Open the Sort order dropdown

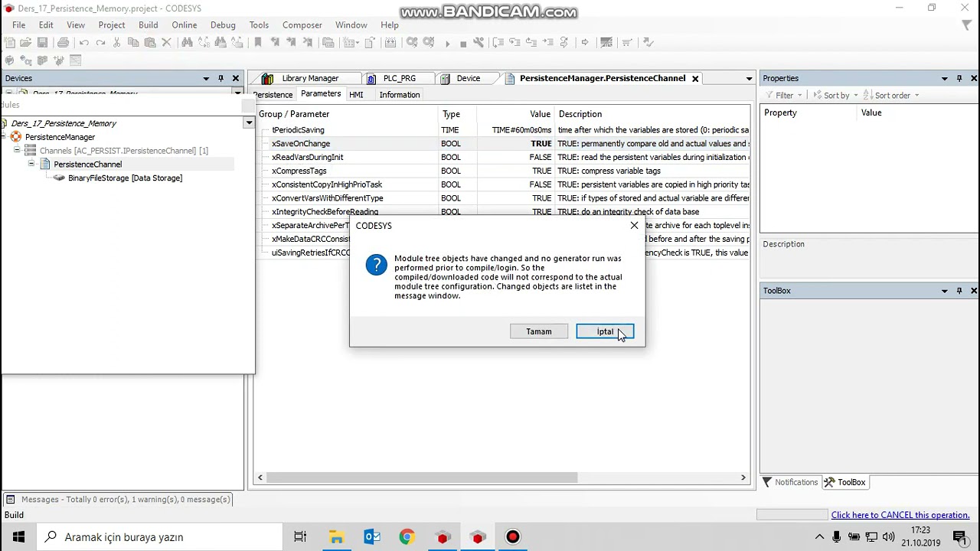pyautogui.click(x=891, y=96)
